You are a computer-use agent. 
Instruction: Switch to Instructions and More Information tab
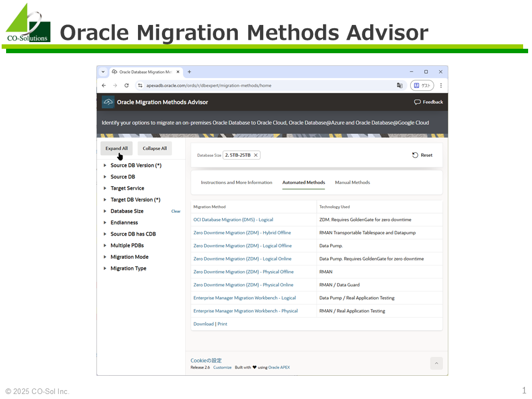237,182
